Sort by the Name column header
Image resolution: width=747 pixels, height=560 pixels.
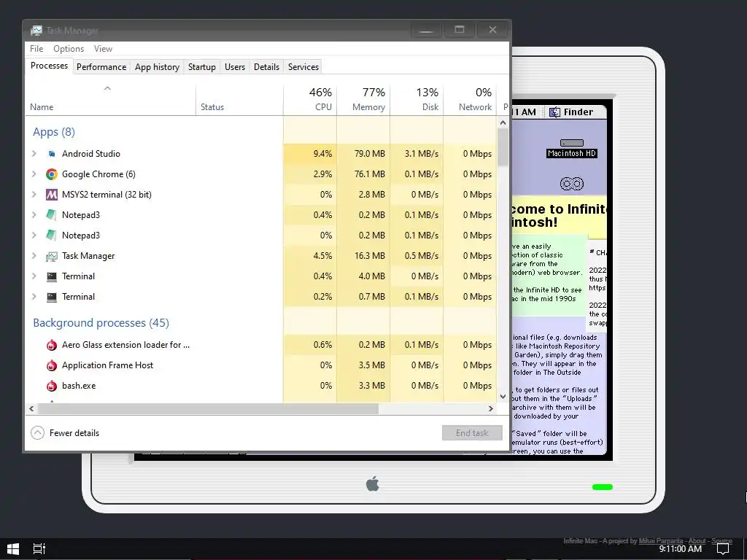pos(110,99)
